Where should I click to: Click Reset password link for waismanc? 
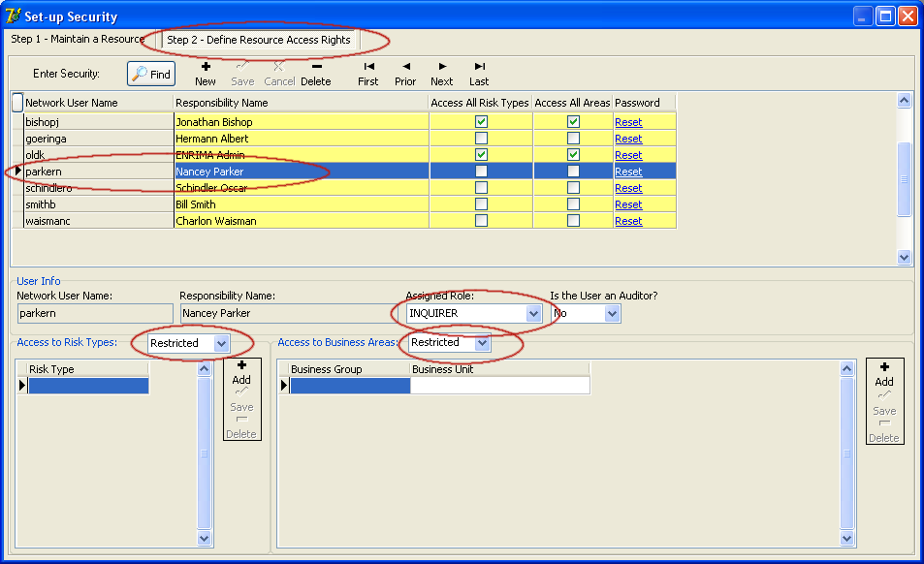point(628,221)
